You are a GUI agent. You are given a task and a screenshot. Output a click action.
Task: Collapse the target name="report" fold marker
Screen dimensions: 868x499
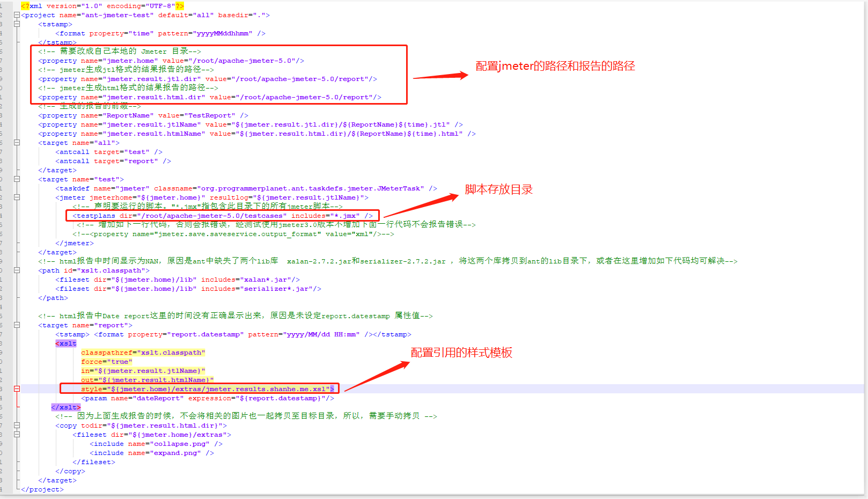coord(17,325)
